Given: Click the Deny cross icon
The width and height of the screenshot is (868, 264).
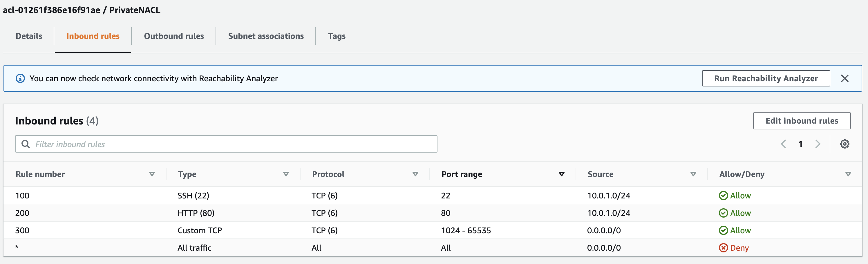Looking at the screenshot, I should 723,248.
